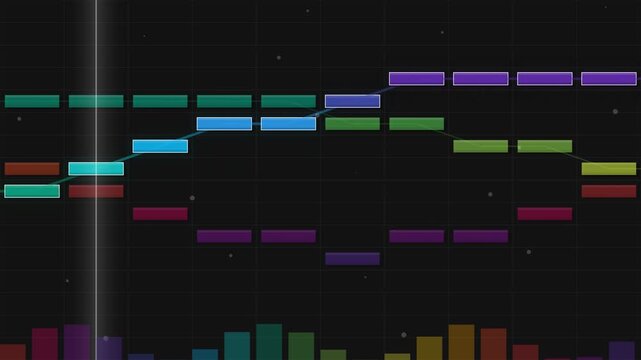Select the second dark magenta note in the left pair
Viewport: 641px width, 360px height.
pos(289,236)
